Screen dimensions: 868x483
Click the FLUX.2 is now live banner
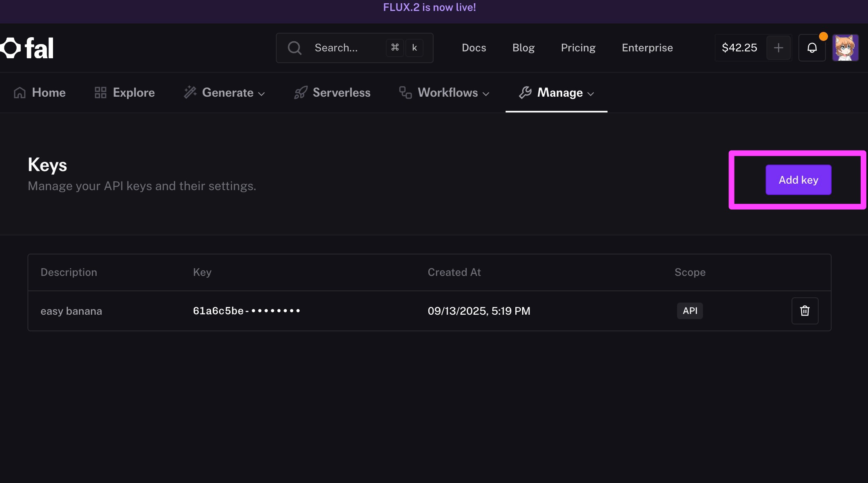coord(429,7)
